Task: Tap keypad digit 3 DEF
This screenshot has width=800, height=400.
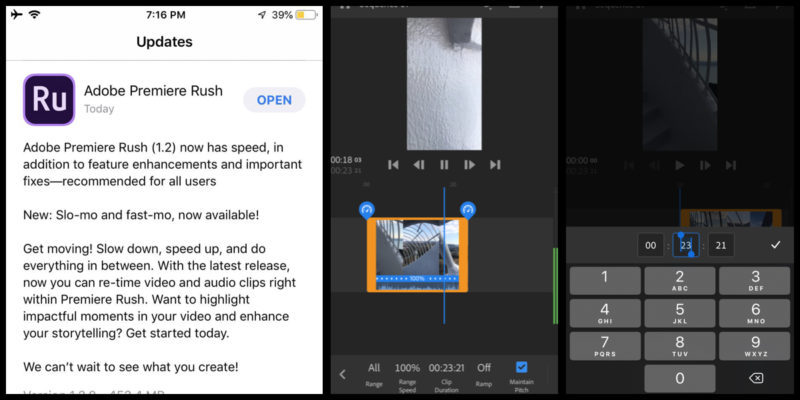Action: [755, 280]
